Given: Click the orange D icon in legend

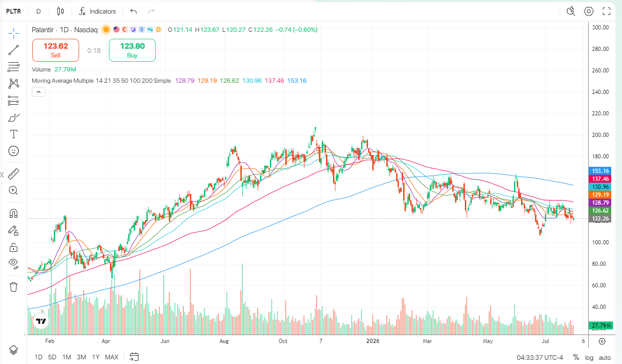Looking at the screenshot, I should pyautogui.click(x=159, y=29).
